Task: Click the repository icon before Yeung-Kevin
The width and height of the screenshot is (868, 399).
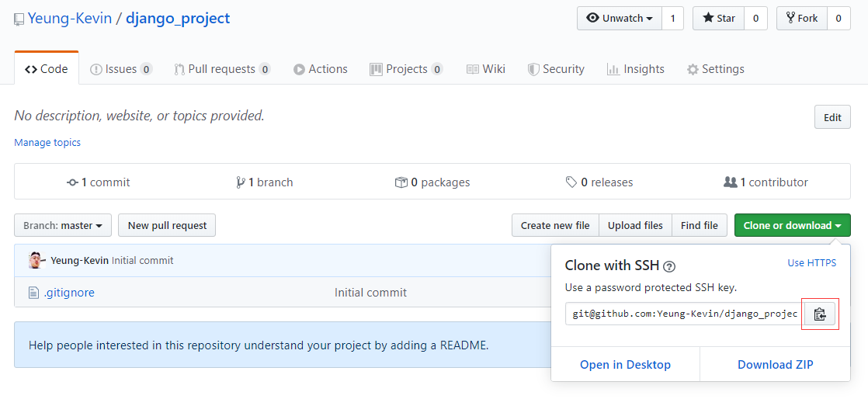Action: click(19, 19)
